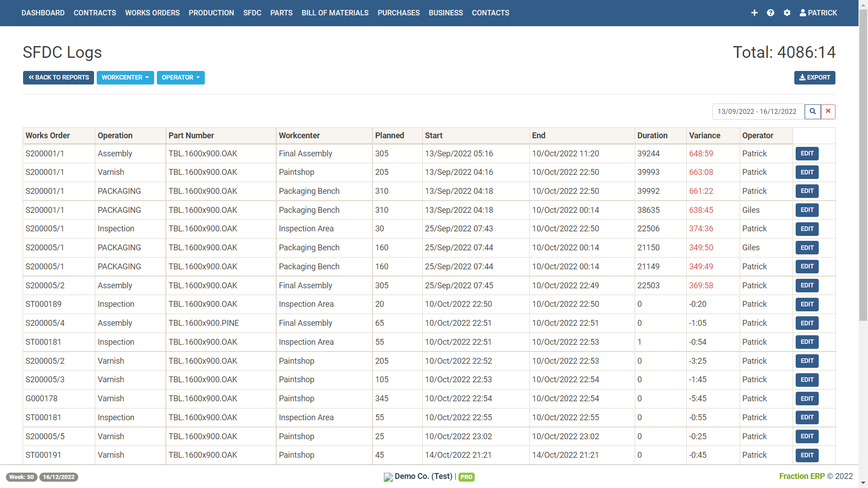Clear the date filter with red X
The width and height of the screenshot is (868, 488).
[x=828, y=112]
